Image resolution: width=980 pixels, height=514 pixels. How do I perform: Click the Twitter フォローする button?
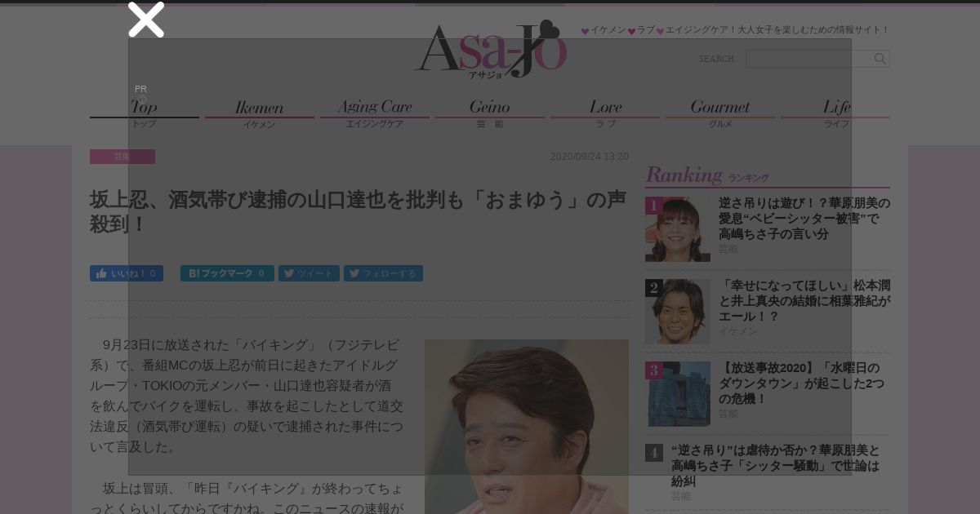(383, 273)
